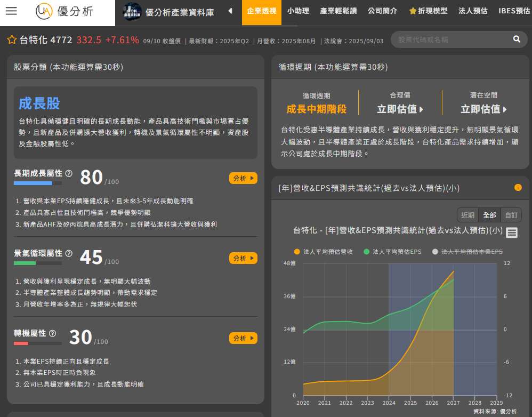Toggle 法人平均預估EPS legend series
Screen dimensions: 532x417
pyautogui.click(x=392, y=252)
